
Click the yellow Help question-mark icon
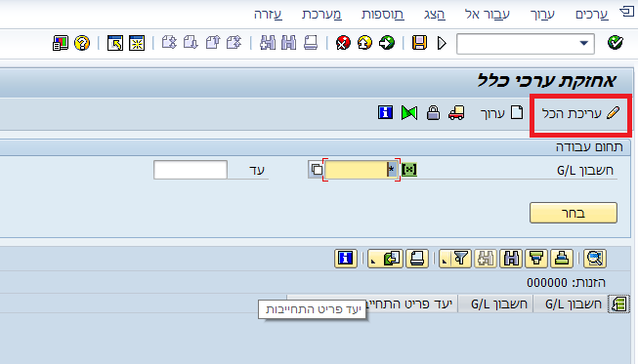coord(82,43)
